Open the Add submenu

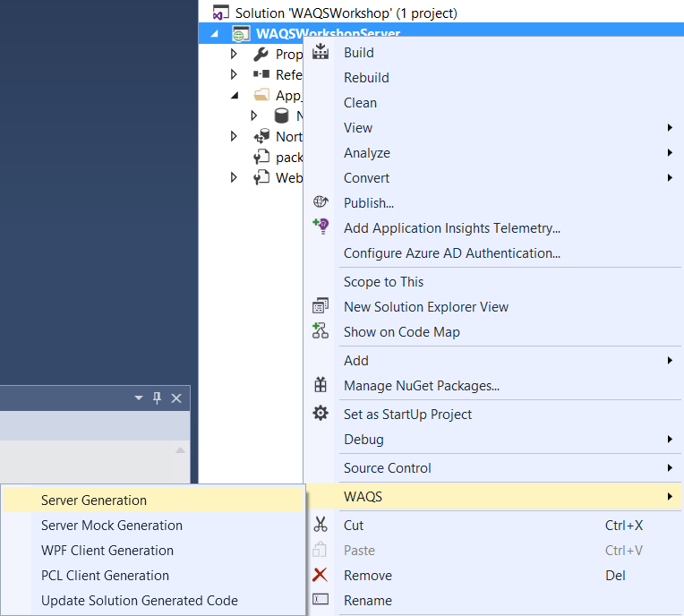click(x=493, y=360)
